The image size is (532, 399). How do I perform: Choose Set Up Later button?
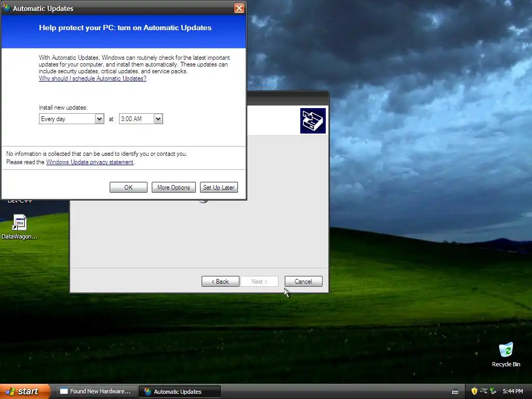[219, 187]
